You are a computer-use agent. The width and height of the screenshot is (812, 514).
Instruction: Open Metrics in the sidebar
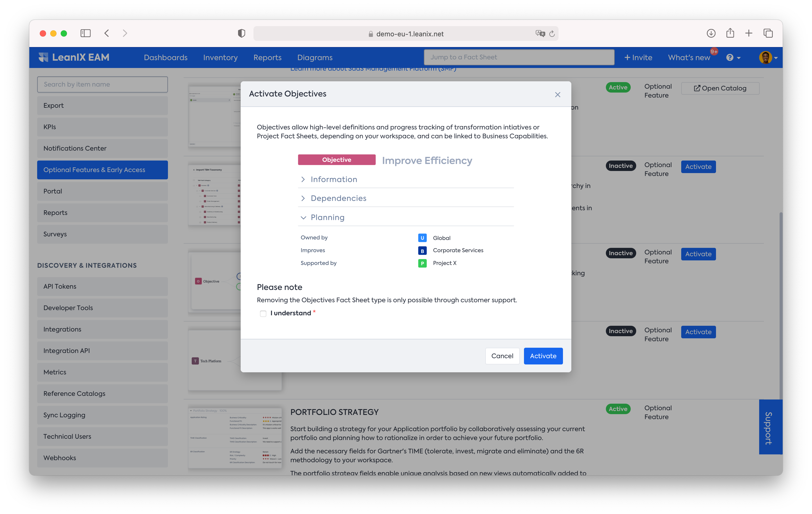tap(102, 372)
